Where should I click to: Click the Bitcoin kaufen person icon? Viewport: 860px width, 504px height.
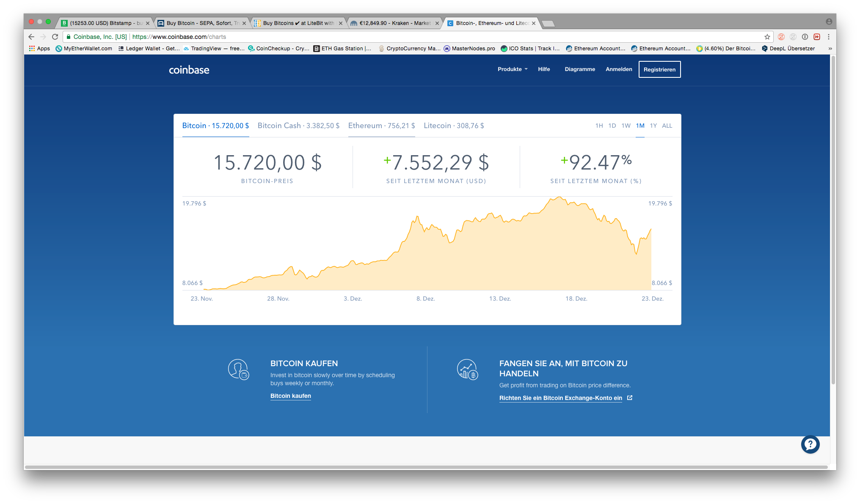[239, 370]
